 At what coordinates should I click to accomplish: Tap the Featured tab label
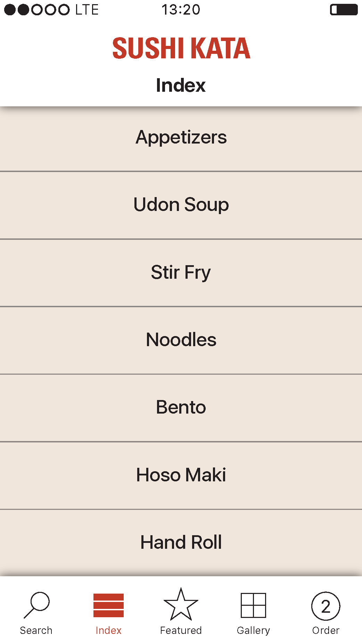coord(181,630)
